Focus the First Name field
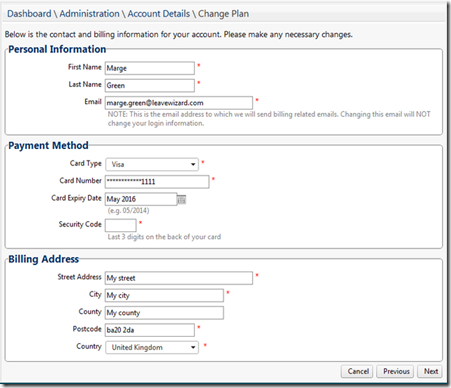451x388 pixels. tap(150, 68)
